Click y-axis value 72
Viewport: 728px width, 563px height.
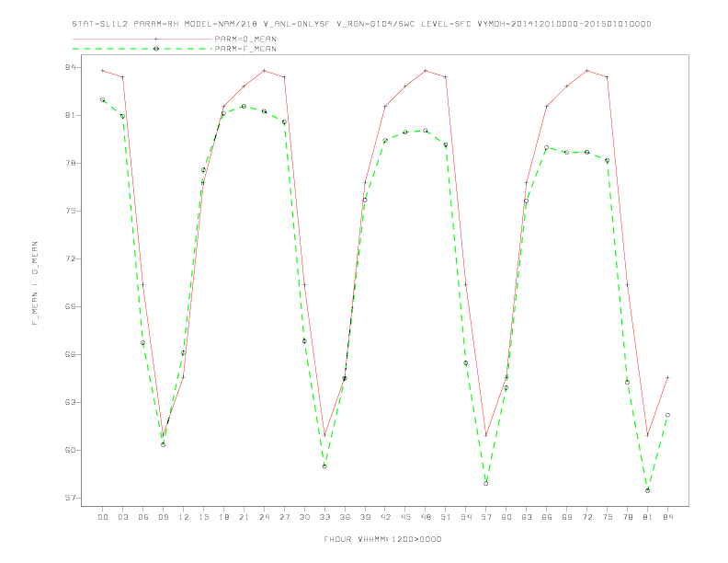(70, 259)
